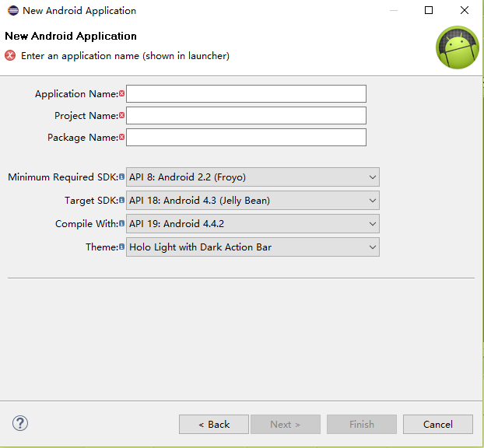
Task: Open the Target SDK dropdown
Action: point(252,201)
